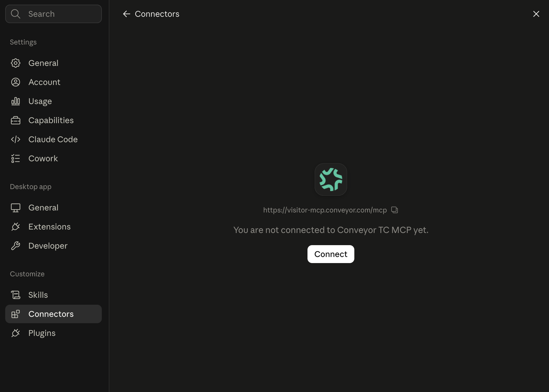The height and width of the screenshot is (392, 549).
Task: Open the Plugins page
Action: (x=54, y=333)
